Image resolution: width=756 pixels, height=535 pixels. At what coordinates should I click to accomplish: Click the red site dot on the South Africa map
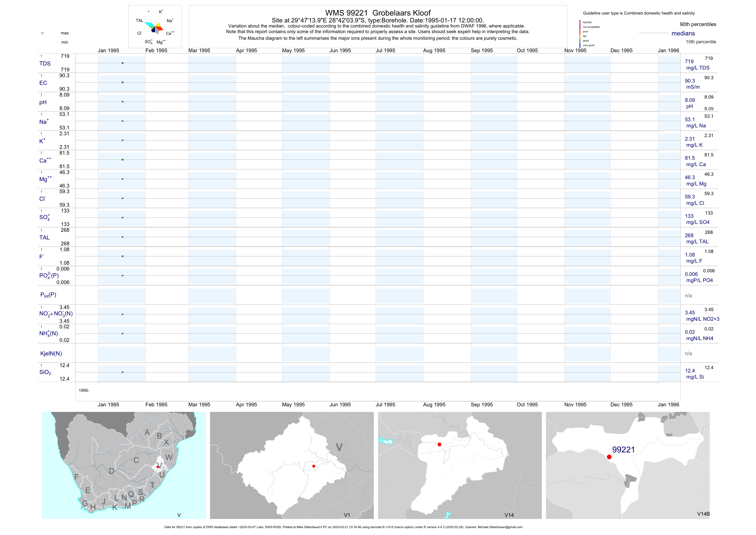158,467
